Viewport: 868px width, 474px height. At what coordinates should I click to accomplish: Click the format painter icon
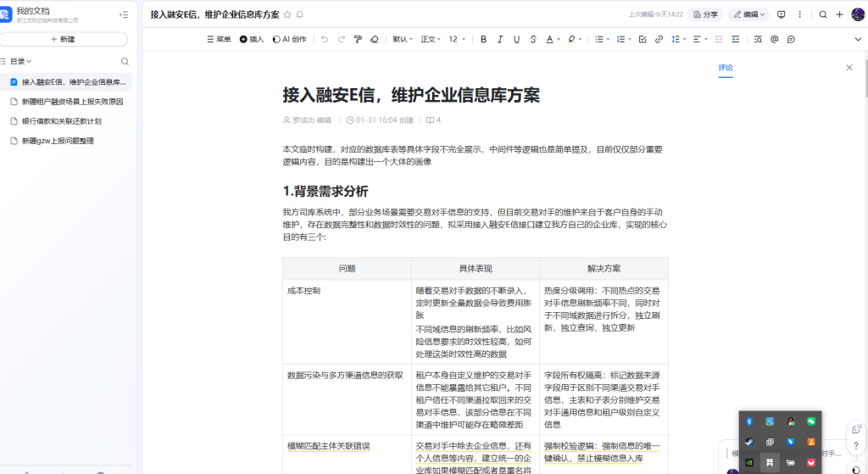coord(358,39)
